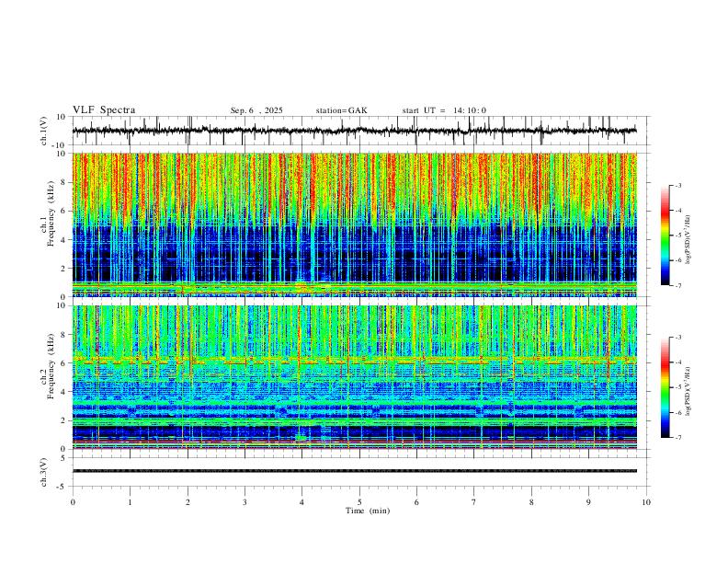Click the log(PSD) label beside upper colorbar
This screenshot has height=563, width=728.
688,240
